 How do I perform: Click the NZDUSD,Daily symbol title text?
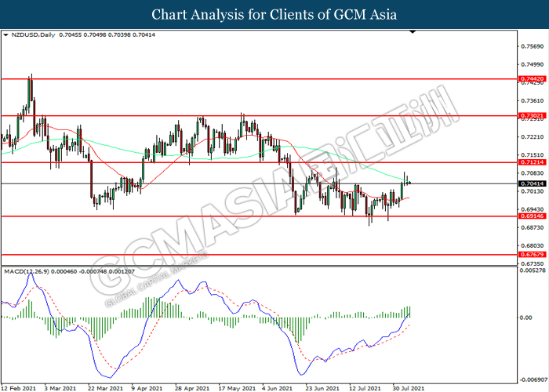point(33,35)
